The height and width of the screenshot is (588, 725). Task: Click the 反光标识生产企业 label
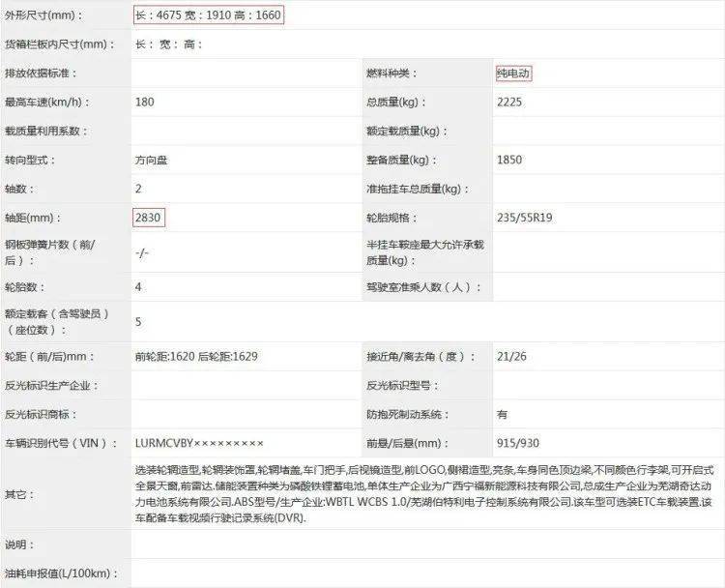(x=51, y=385)
